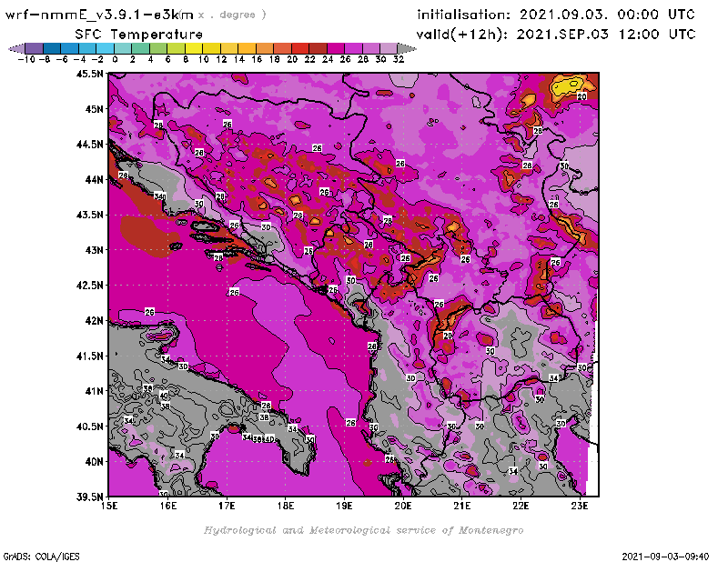Click the legend swatch between 26 and 28

click(353, 48)
